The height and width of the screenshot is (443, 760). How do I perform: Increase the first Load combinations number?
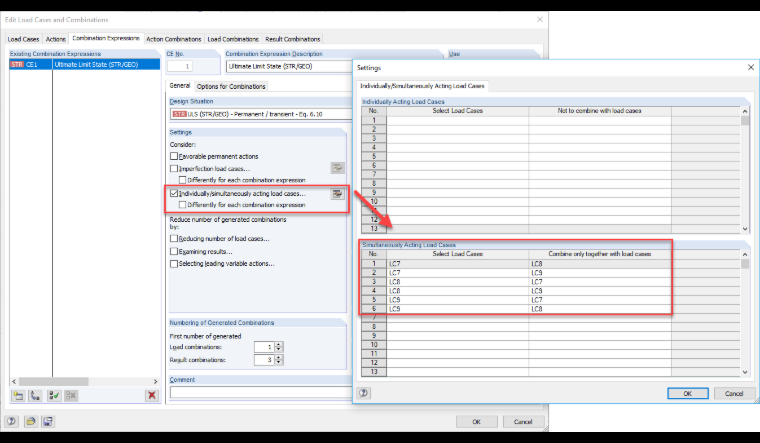coord(279,345)
